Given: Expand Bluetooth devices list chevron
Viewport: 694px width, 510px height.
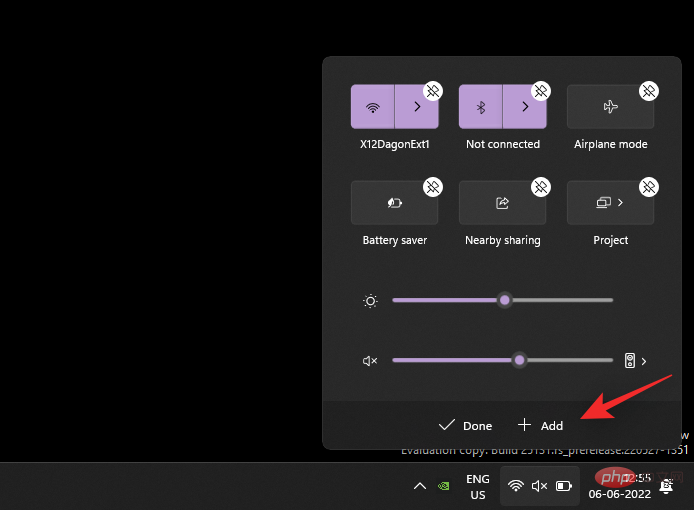Looking at the screenshot, I should pyautogui.click(x=524, y=107).
